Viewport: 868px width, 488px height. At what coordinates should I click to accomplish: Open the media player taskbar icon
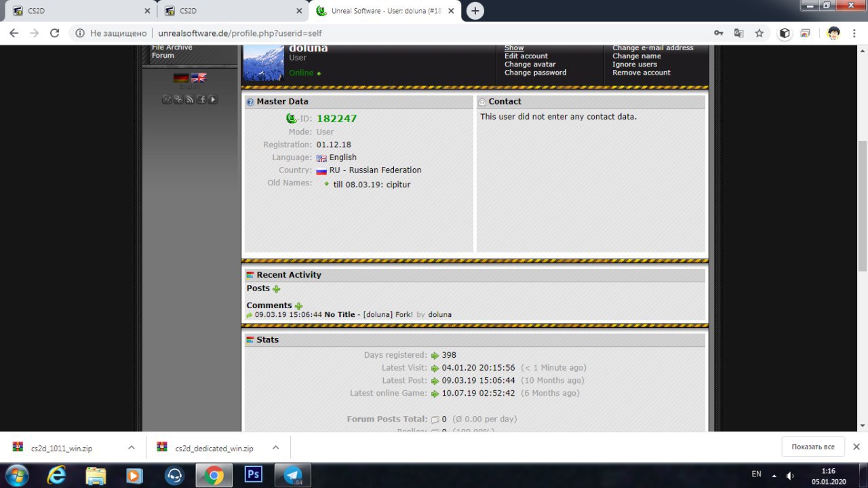click(x=135, y=475)
